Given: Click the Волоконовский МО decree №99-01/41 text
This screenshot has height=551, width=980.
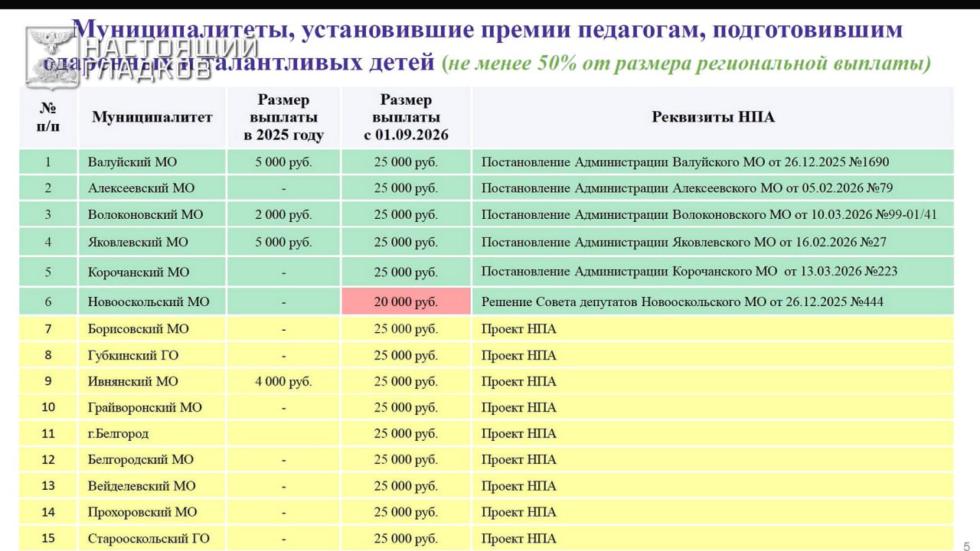Looking at the screenshot, I should pyautogui.click(x=708, y=215).
